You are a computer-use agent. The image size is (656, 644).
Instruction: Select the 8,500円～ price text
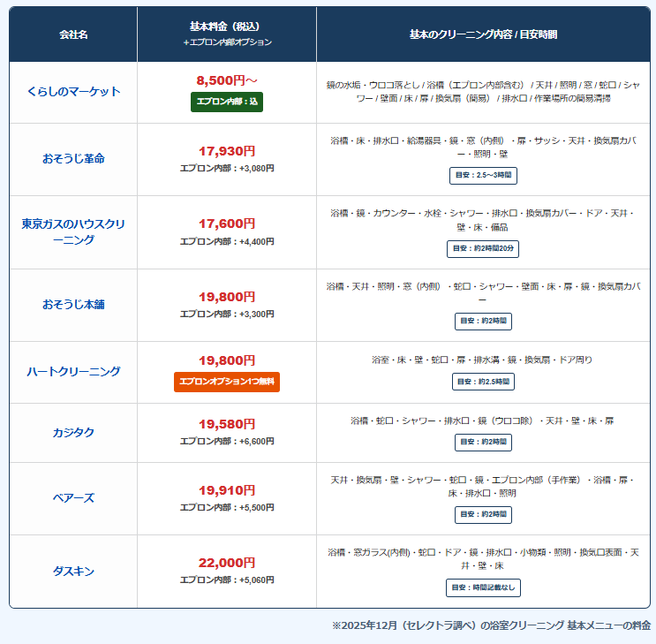coord(227,80)
